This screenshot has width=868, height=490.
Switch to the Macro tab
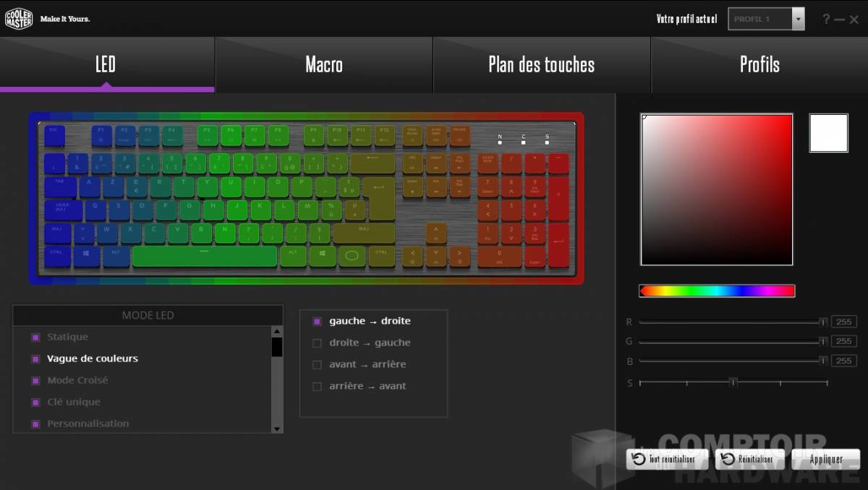323,65
